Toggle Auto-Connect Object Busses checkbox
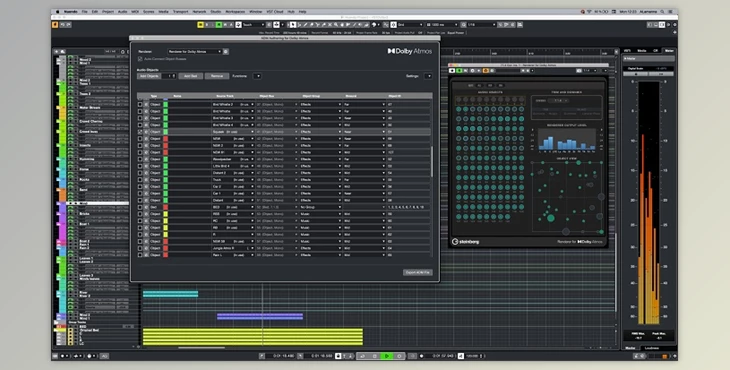Screen dimensions: 730x370 coord(140,59)
